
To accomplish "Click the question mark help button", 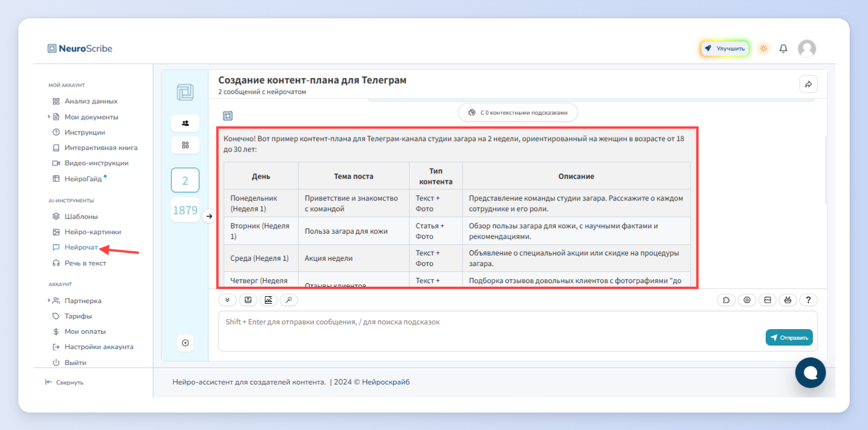I will coord(808,300).
